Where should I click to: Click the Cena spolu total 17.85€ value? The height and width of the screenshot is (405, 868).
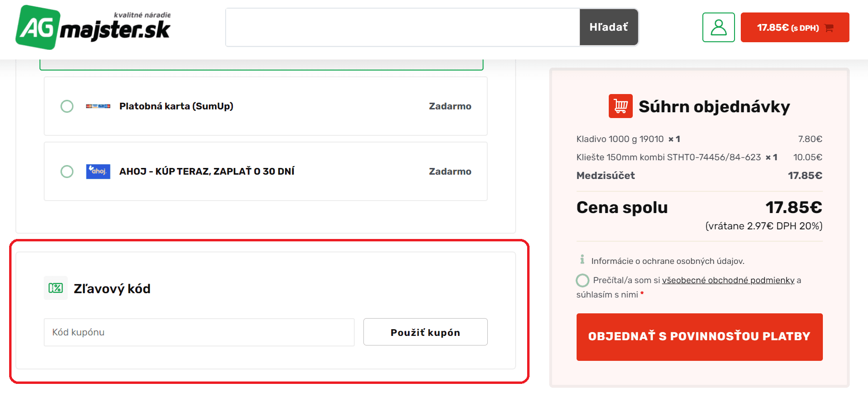tap(794, 207)
